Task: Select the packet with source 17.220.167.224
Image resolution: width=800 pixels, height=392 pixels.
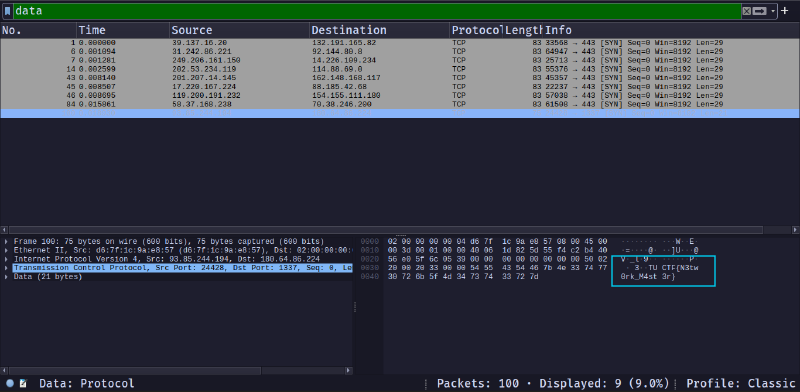Action: point(400,87)
